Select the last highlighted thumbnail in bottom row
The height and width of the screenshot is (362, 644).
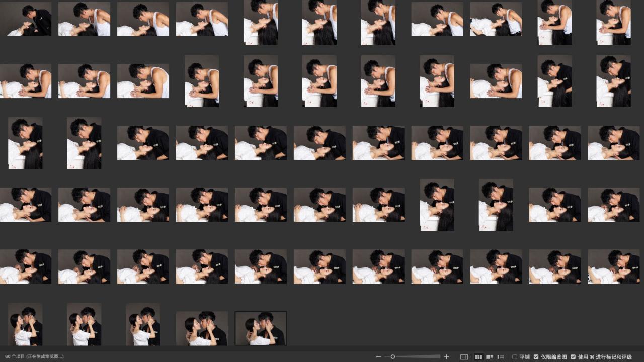click(261, 328)
